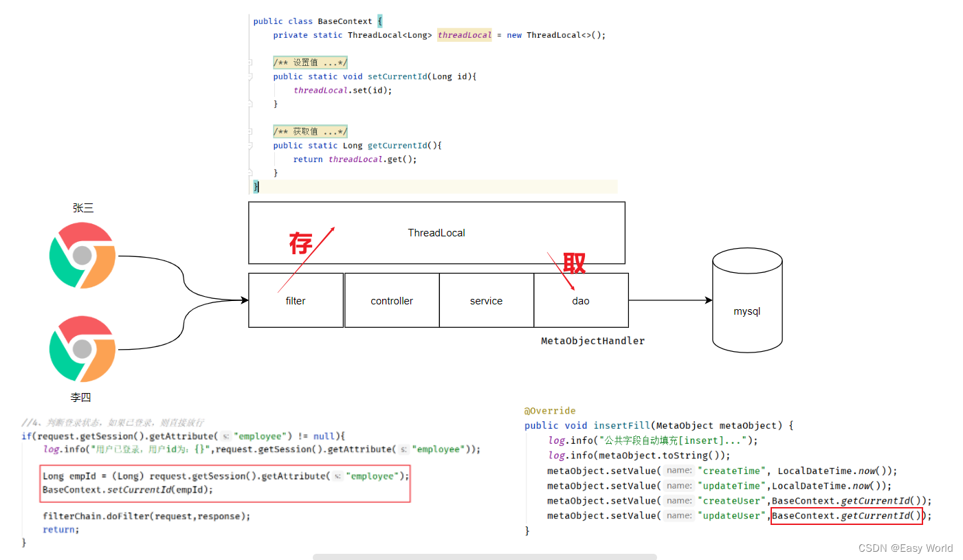Click the horizontal scrollbar at bottom
Viewport: 963px width, 560px height.
(x=485, y=557)
